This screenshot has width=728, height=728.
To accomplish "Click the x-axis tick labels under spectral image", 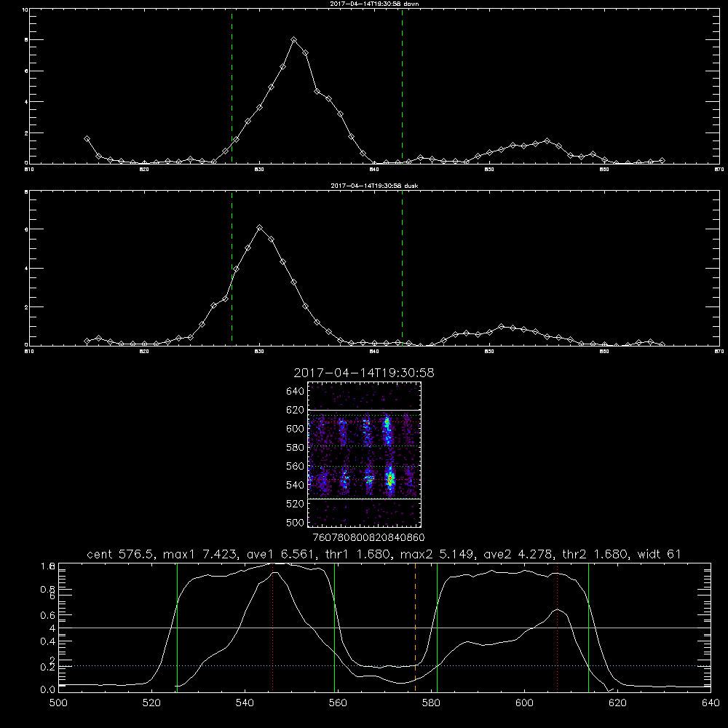I will click(x=368, y=538).
